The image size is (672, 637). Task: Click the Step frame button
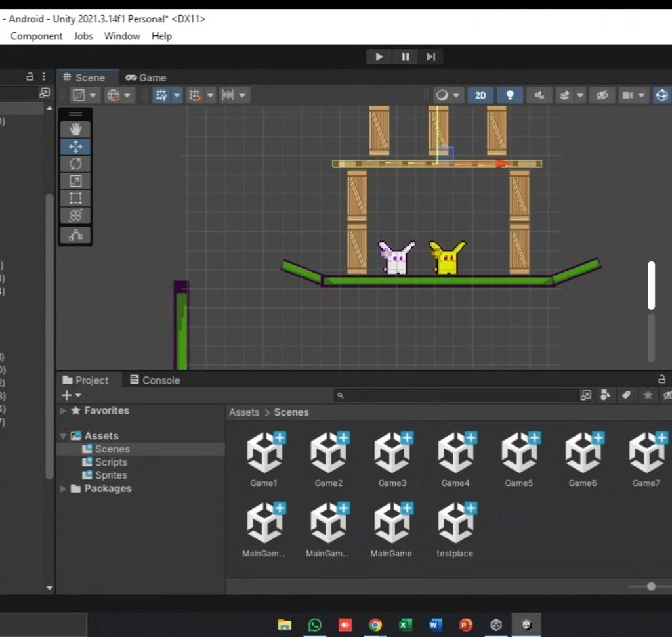pyautogui.click(x=430, y=56)
